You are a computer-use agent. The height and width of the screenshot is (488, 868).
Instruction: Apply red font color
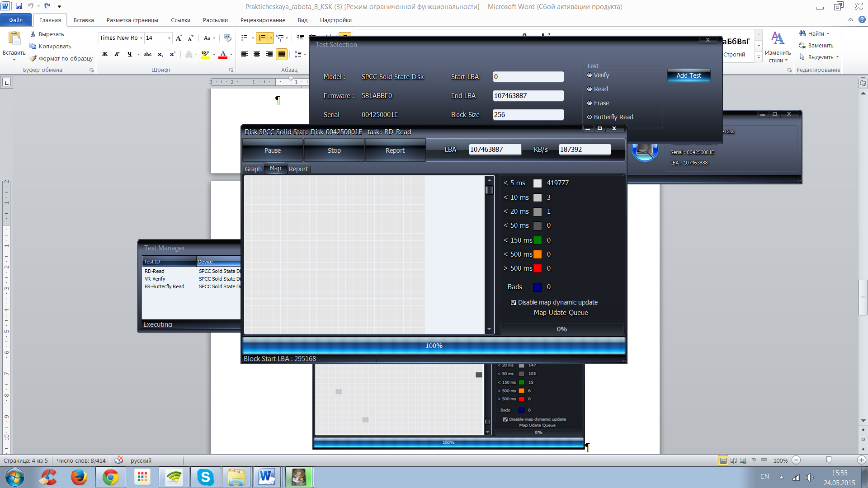point(223,54)
